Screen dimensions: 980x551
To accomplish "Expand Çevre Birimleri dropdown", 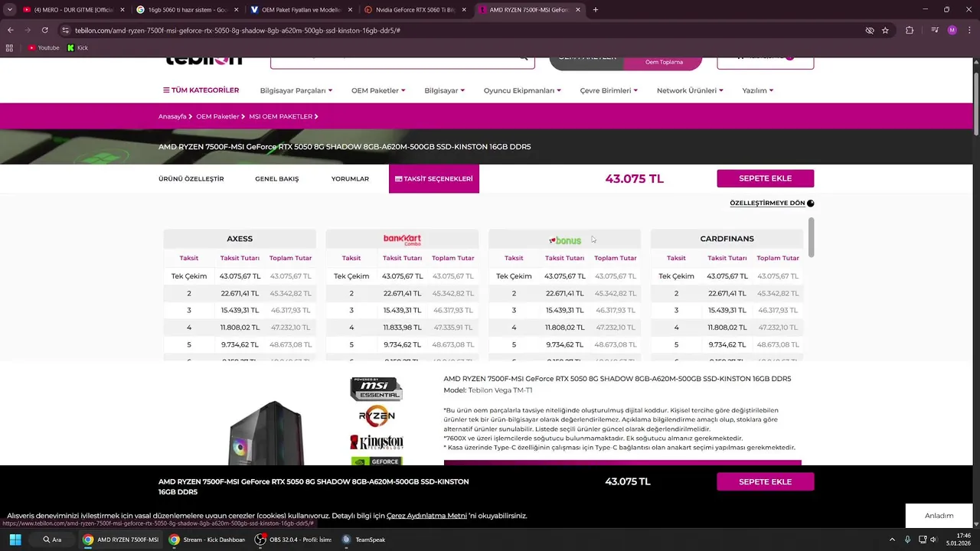I will coord(609,90).
